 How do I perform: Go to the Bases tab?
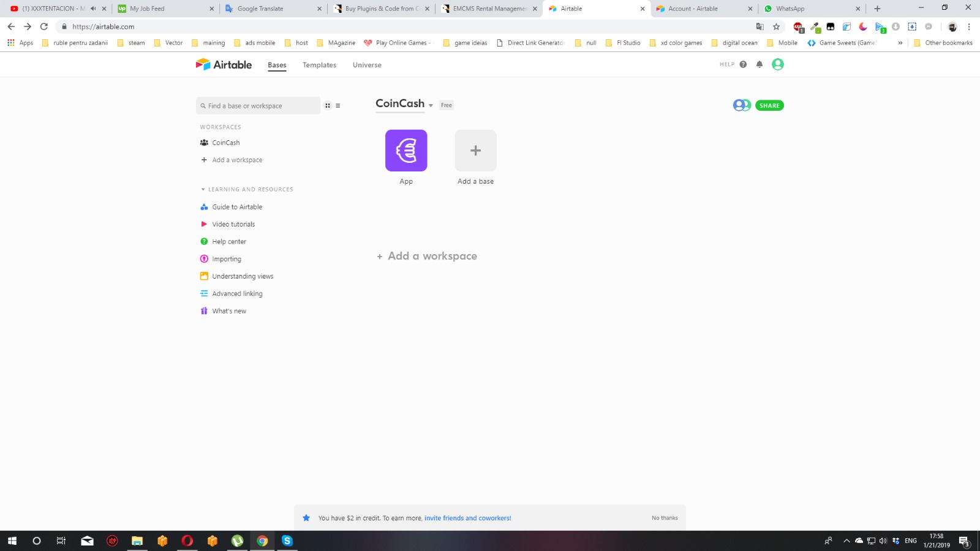click(x=277, y=65)
